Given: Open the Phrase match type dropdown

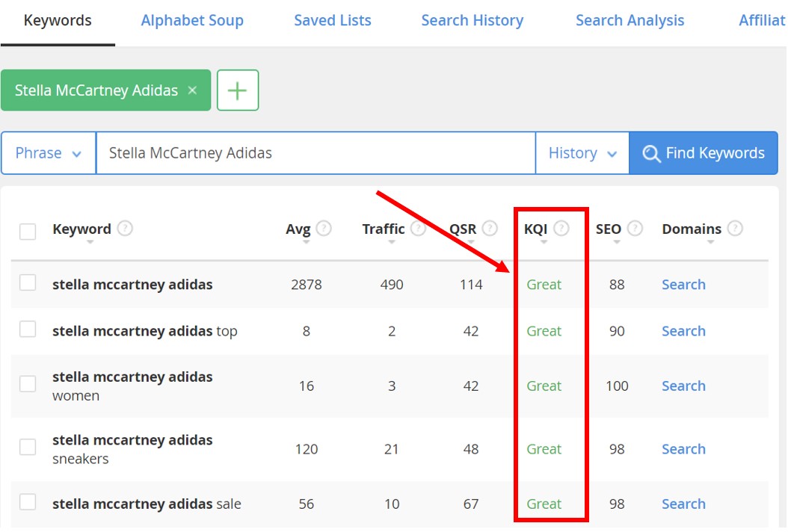Looking at the screenshot, I should (x=49, y=152).
